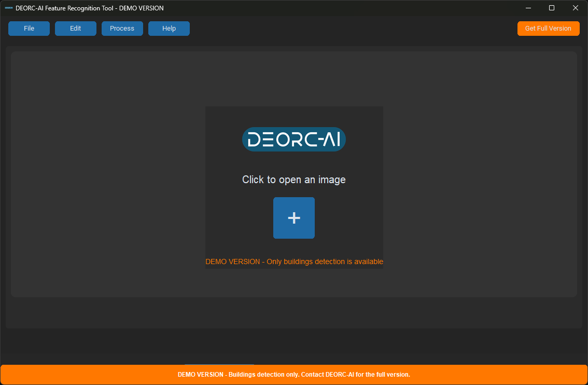Close the DEORC-AI window
Screen dimensions: 588x385
[x=575, y=8]
